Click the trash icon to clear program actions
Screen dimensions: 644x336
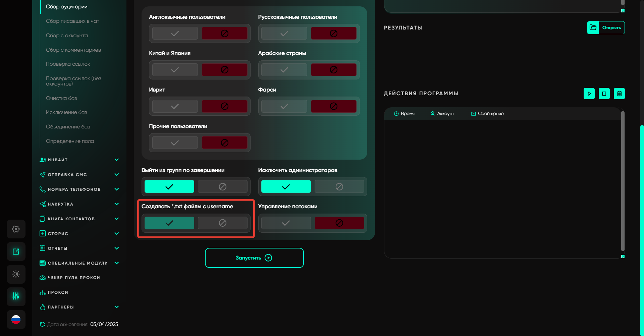(619, 94)
